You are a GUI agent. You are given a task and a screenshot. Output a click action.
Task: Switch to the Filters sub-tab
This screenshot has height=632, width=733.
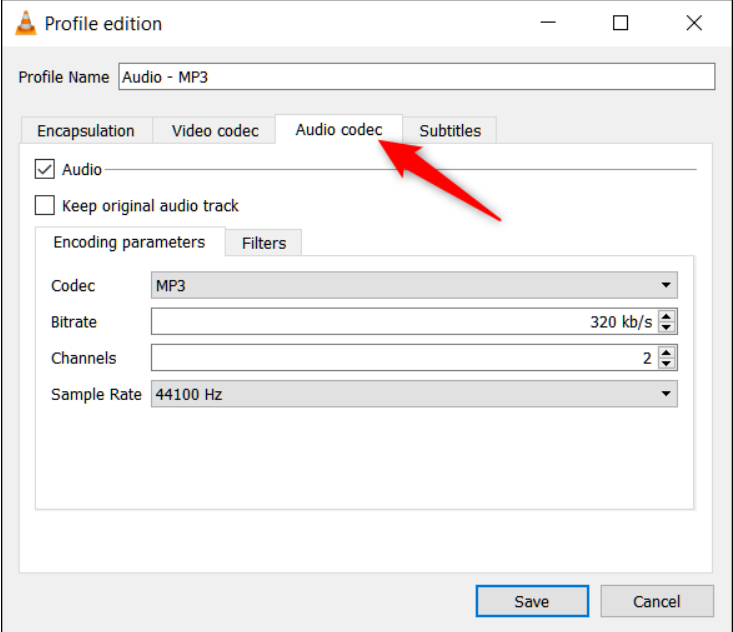[x=264, y=243]
